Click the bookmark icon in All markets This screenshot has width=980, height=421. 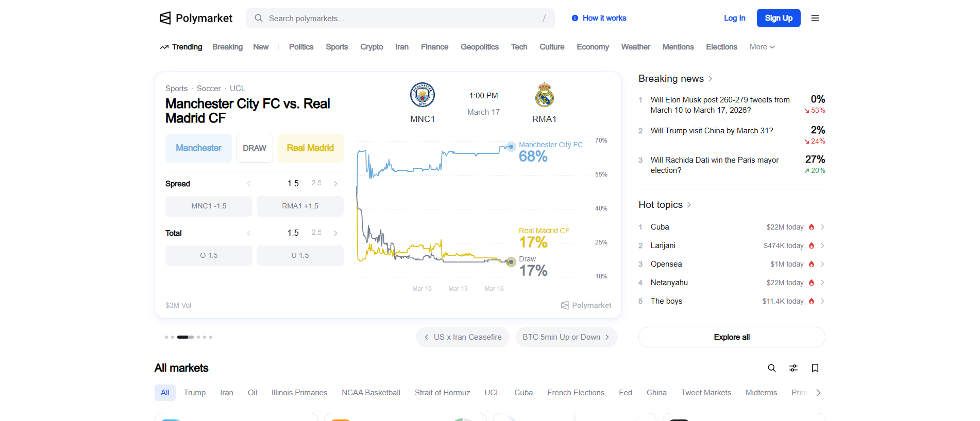(x=815, y=368)
